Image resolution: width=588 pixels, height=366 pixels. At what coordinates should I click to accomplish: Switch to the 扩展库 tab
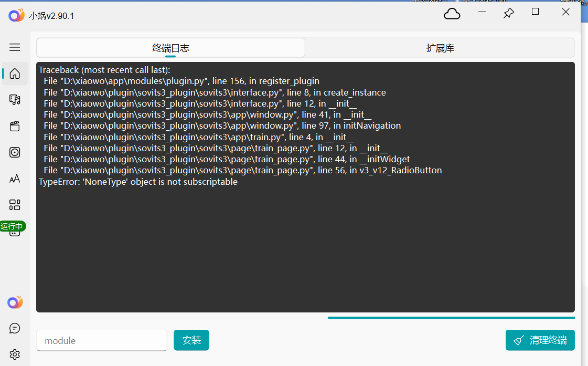[x=440, y=48]
